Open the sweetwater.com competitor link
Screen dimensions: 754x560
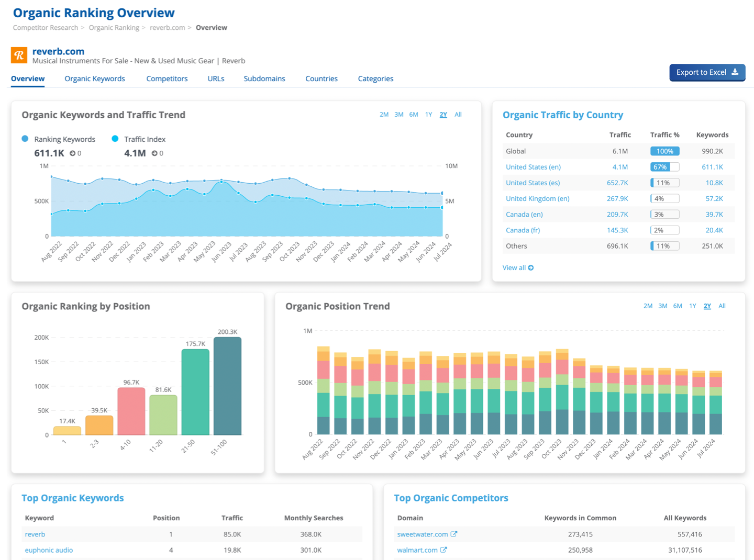[423, 534]
